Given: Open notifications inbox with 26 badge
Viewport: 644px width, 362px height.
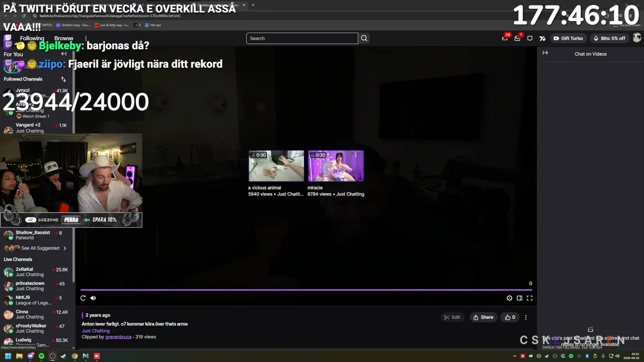Looking at the screenshot, I should [505, 38].
